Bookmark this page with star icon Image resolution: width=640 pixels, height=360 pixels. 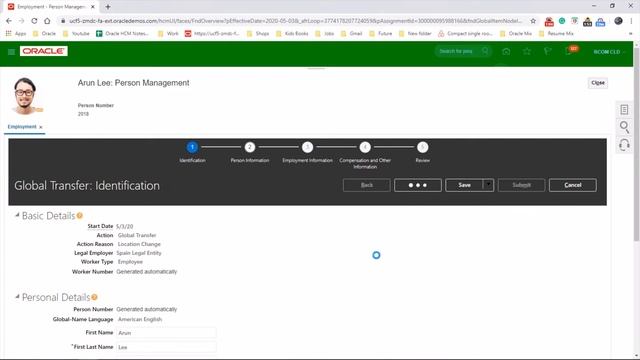coord(533,21)
